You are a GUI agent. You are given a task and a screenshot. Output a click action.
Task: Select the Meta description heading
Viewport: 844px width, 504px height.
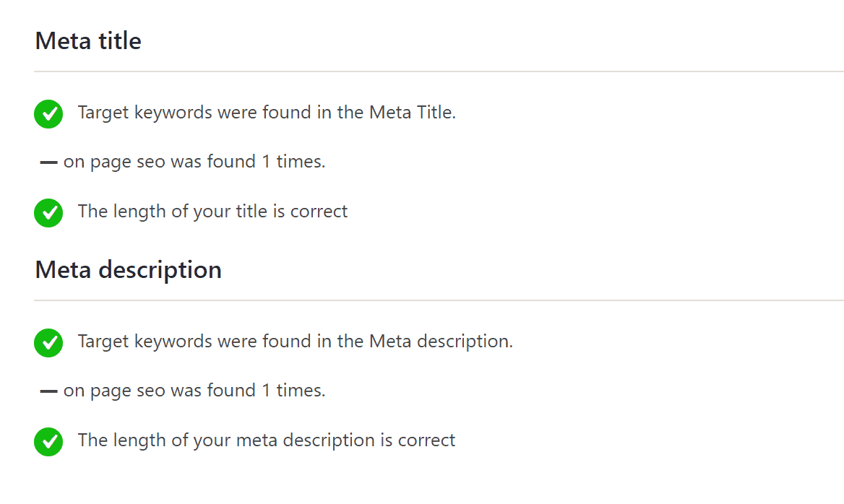point(128,270)
